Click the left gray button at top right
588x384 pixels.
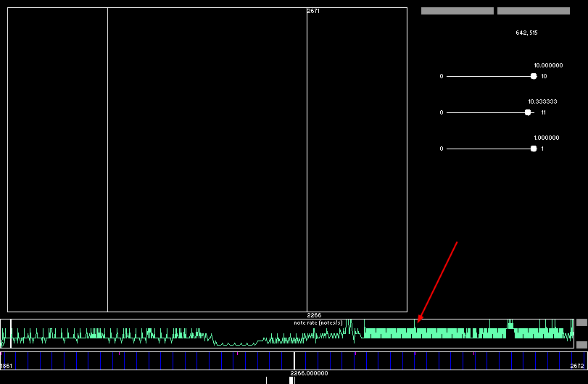pos(457,11)
